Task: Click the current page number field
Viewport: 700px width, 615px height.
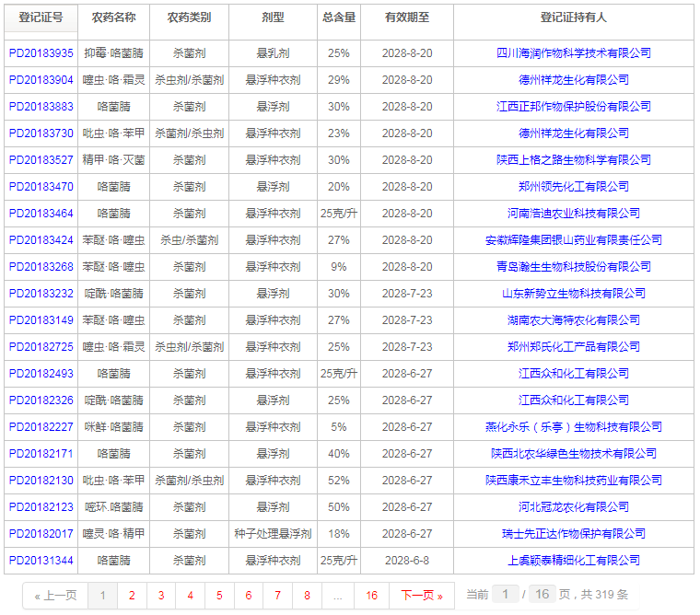Action: tap(506, 594)
